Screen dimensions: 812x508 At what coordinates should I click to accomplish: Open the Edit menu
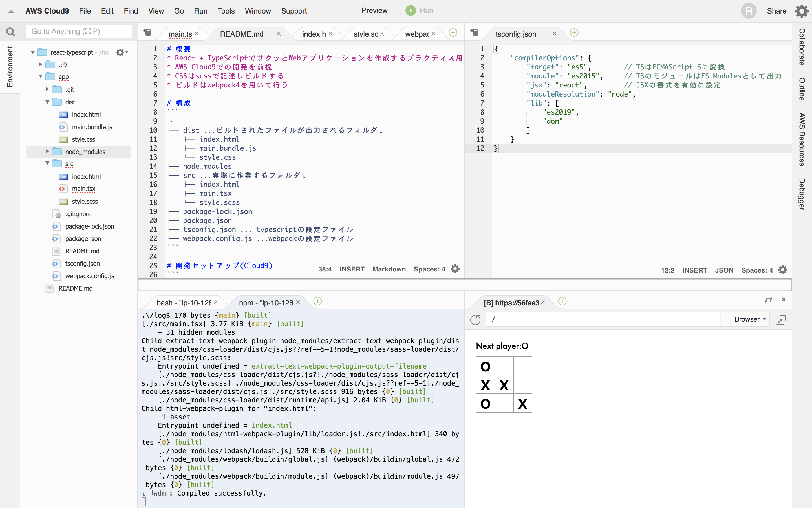click(x=107, y=11)
